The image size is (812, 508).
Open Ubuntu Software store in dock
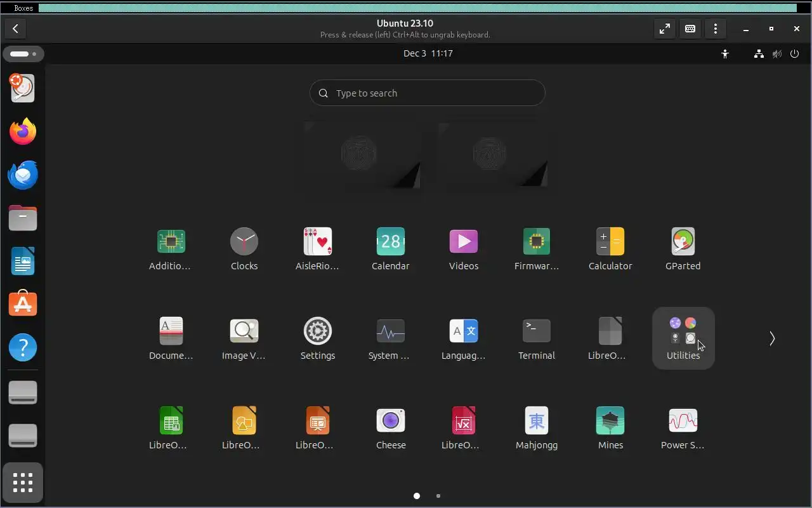pyautogui.click(x=23, y=304)
